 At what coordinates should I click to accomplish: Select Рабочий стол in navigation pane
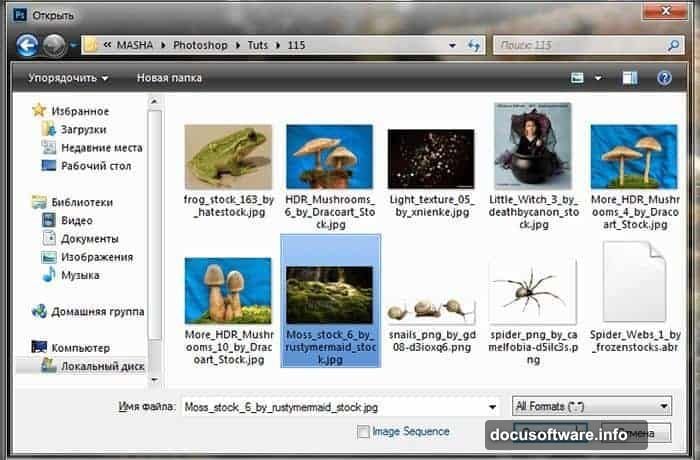click(95, 165)
